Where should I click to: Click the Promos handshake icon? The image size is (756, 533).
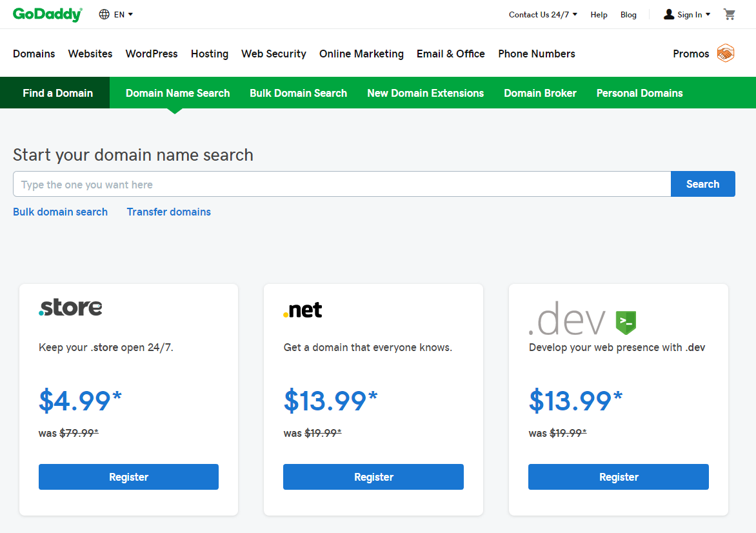tap(726, 54)
